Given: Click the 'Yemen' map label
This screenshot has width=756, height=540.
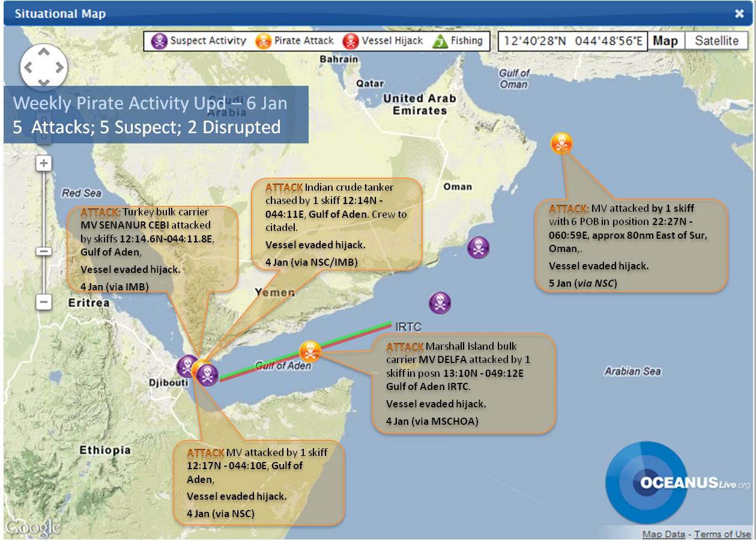Looking at the screenshot, I should 274,292.
